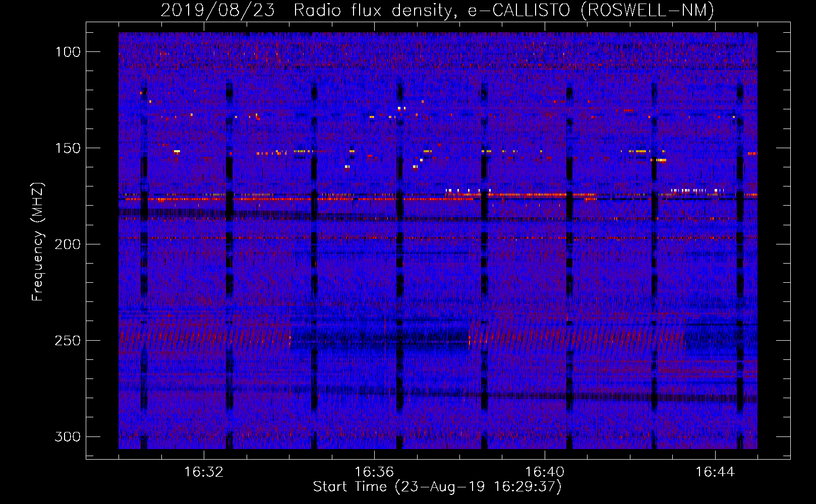The image size is (816, 504).
Task: Click the 16:40 time tick label
Action: tap(545, 472)
